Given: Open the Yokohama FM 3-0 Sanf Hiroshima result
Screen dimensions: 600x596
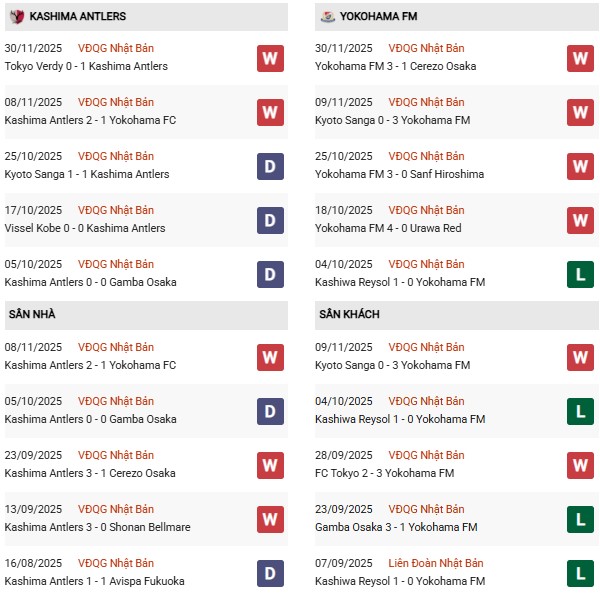Looking at the screenshot, I should [398, 174].
